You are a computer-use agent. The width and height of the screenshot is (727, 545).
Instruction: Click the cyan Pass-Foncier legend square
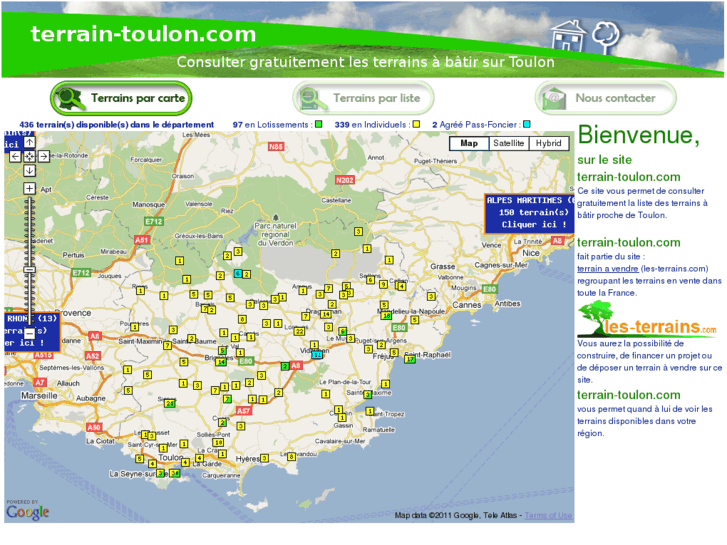tap(527, 124)
